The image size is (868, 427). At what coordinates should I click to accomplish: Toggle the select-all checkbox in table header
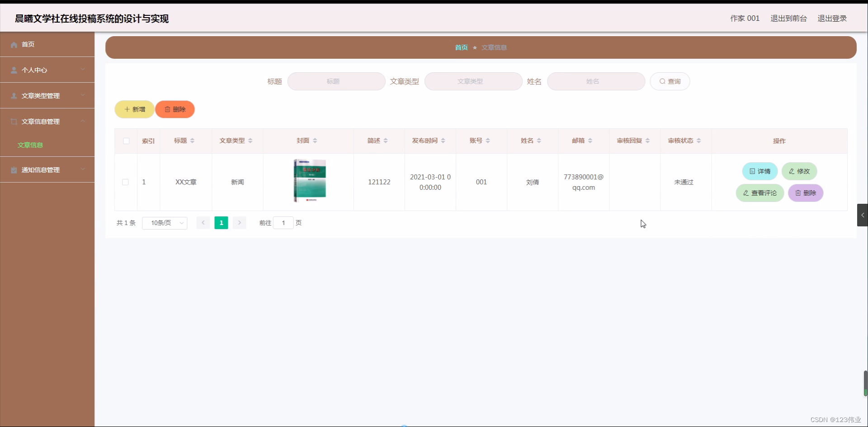126,141
